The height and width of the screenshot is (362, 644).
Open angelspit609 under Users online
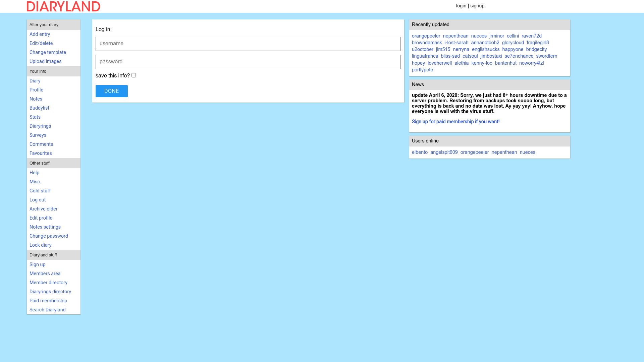[x=444, y=152]
